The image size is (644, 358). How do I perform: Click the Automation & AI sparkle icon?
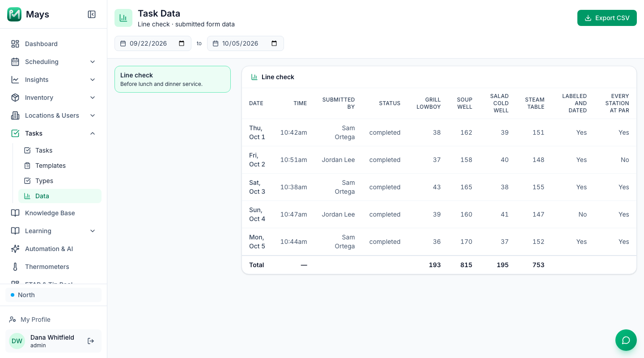coord(15,249)
